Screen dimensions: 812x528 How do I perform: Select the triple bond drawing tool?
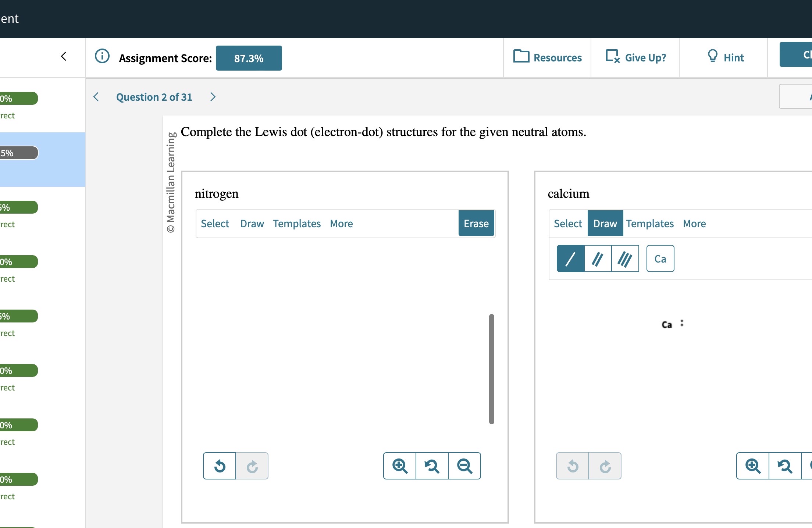coord(625,258)
